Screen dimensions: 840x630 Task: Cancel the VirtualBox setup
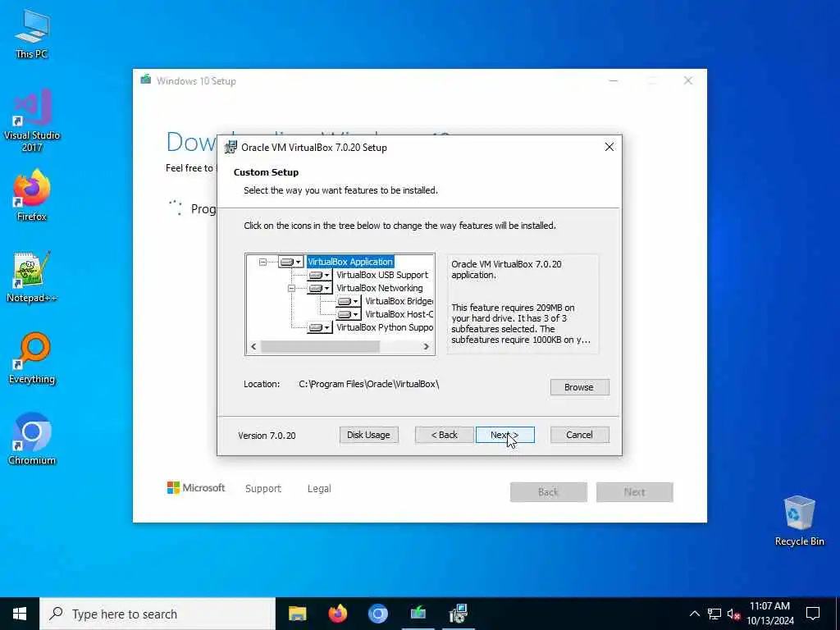[579, 435]
